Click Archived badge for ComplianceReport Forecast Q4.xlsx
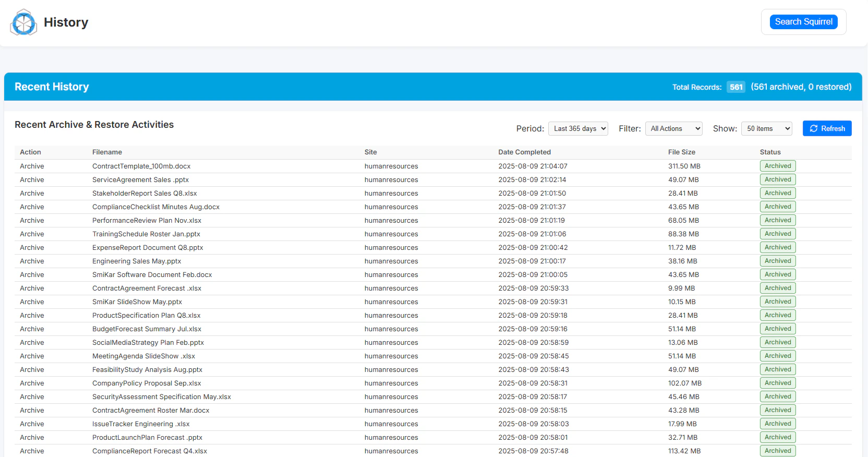This screenshot has width=868, height=457. pyautogui.click(x=778, y=451)
